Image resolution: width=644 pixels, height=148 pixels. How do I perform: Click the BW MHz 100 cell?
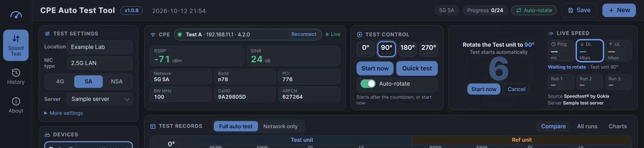pos(181,94)
